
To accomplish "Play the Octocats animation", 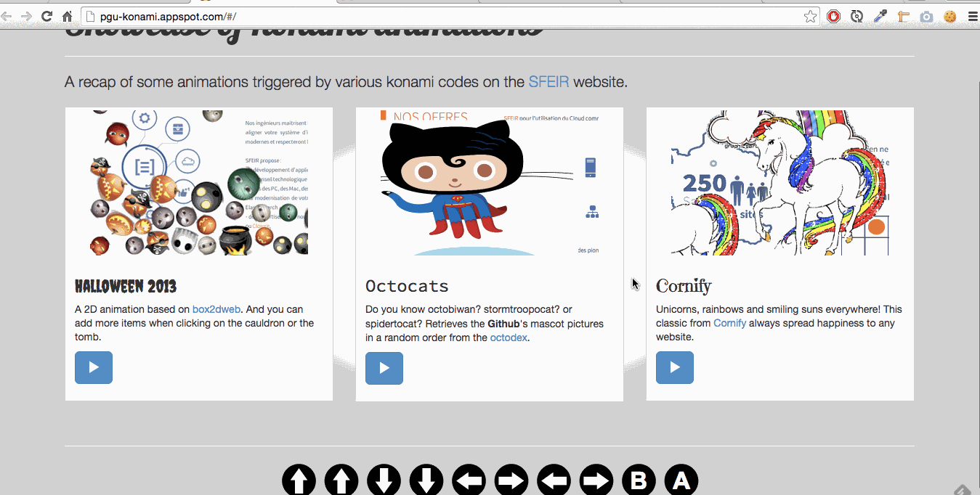I will click(x=384, y=367).
